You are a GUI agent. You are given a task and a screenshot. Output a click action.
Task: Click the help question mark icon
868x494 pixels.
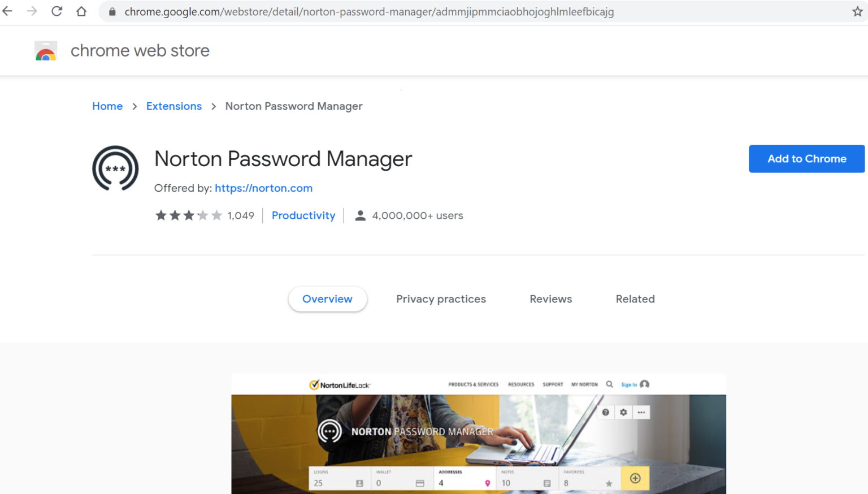click(x=606, y=413)
